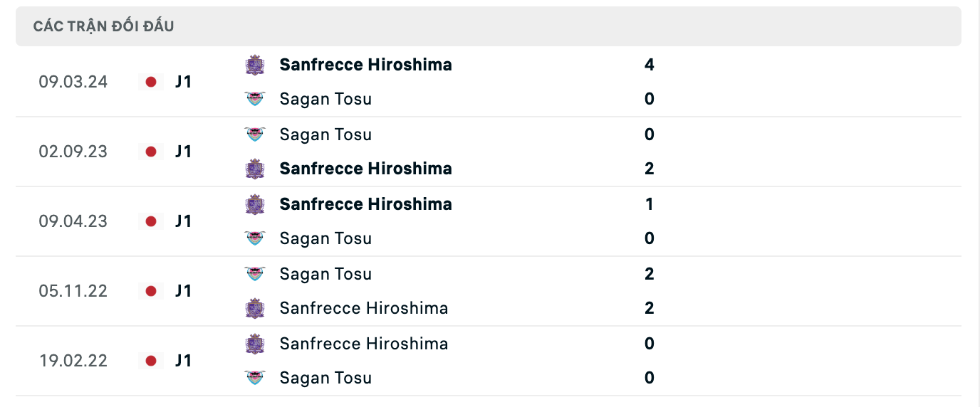Click the Japan flag for the 09.04.23 match
This screenshot has height=407, width=980.
[x=151, y=221]
